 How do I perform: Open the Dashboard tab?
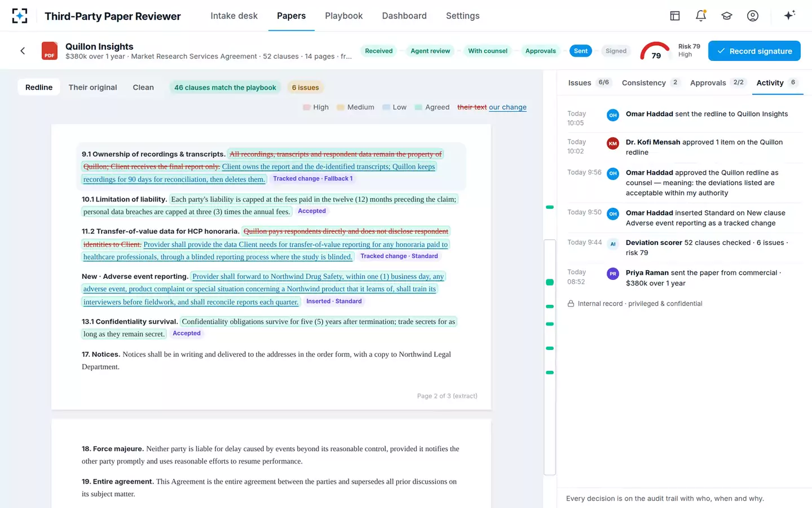(x=404, y=16)
